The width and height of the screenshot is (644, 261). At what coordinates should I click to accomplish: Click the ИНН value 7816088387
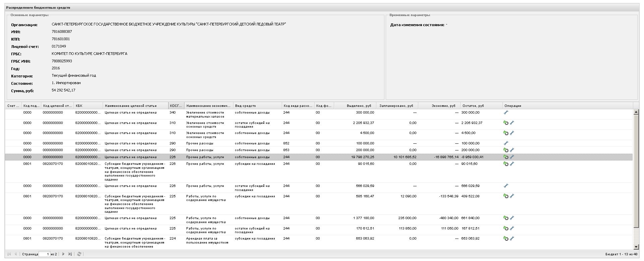tap(62, 31)
